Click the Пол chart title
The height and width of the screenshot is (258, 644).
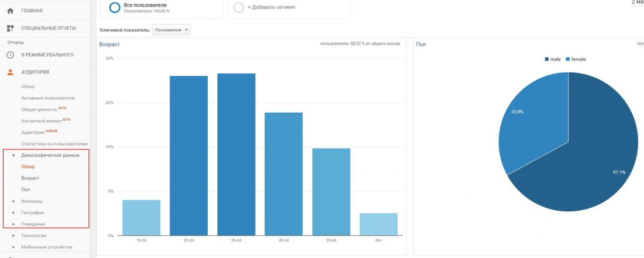421,45
